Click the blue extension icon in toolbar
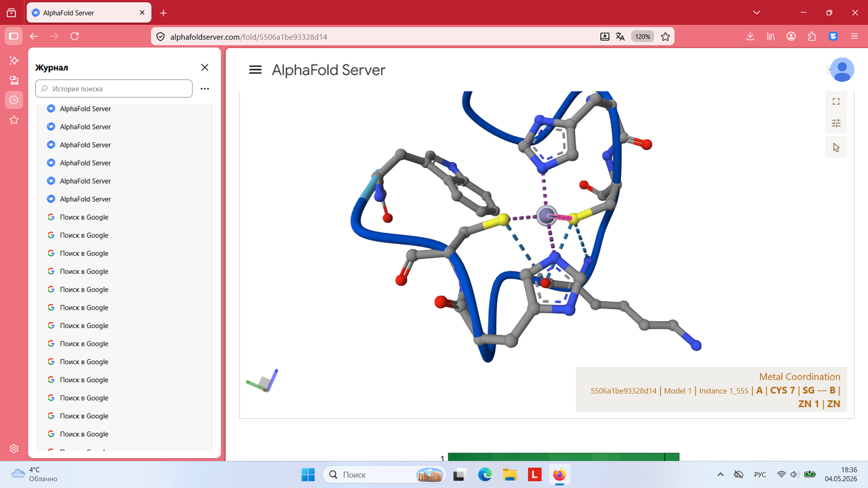Viewport: 868px width, 488px height. [x=833, y=37]
